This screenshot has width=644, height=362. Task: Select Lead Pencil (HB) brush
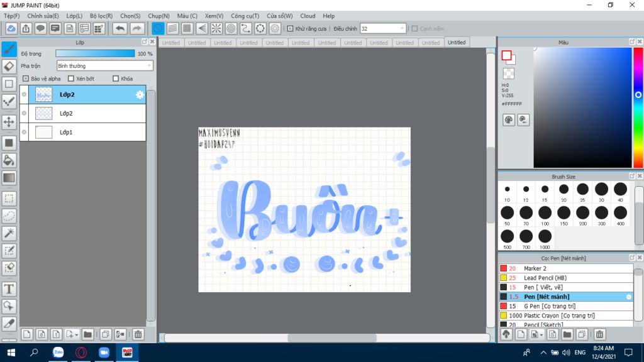point(566,278)
